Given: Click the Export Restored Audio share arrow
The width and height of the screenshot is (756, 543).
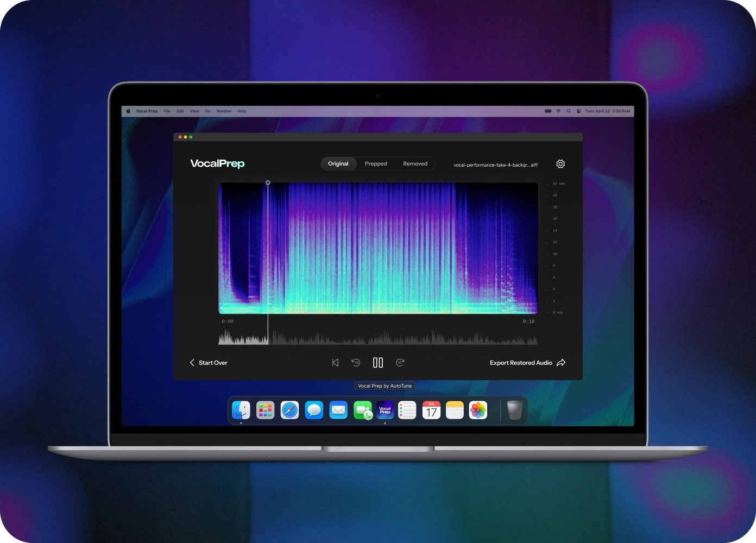Looking at the screenshot, I should [x=561, y=363].
